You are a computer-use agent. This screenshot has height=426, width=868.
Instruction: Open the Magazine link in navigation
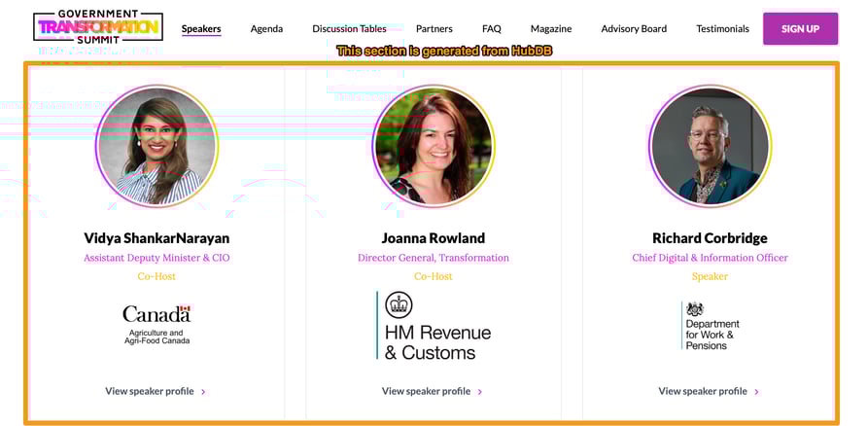(x=551, y=28)
